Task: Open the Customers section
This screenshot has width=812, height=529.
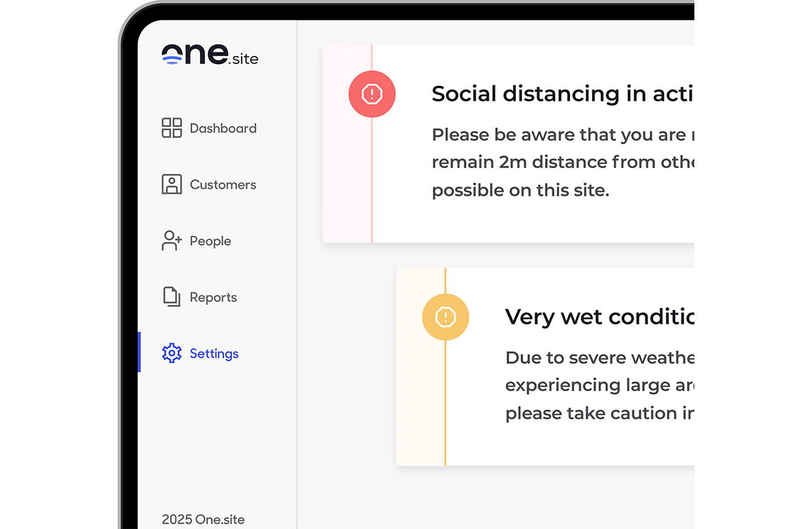Action: (223, 184)
